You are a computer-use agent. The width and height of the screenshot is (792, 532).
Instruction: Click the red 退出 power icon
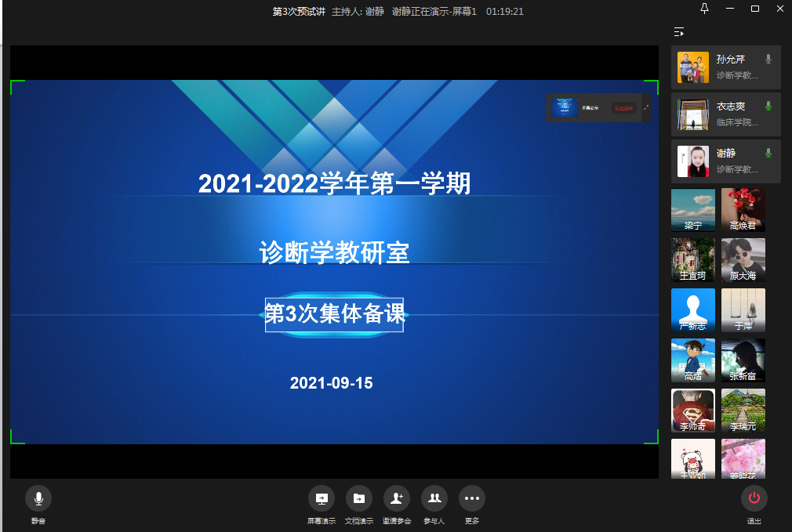tap(754, 498)
